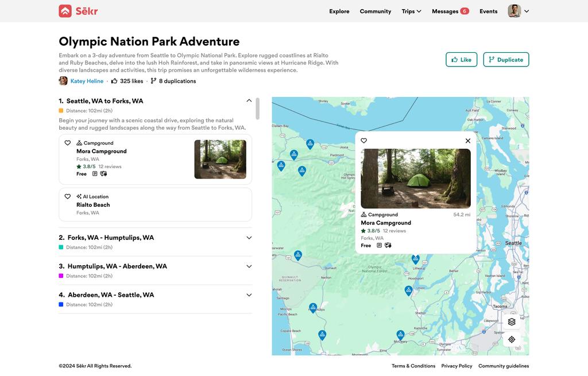Open the Privacy Policy link

coord(457,366)
